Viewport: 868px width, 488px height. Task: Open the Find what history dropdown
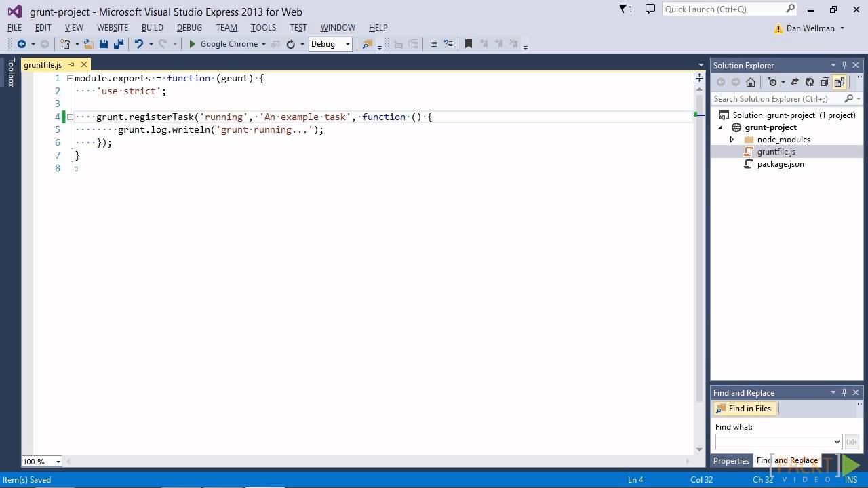click(x=837, y=441)
